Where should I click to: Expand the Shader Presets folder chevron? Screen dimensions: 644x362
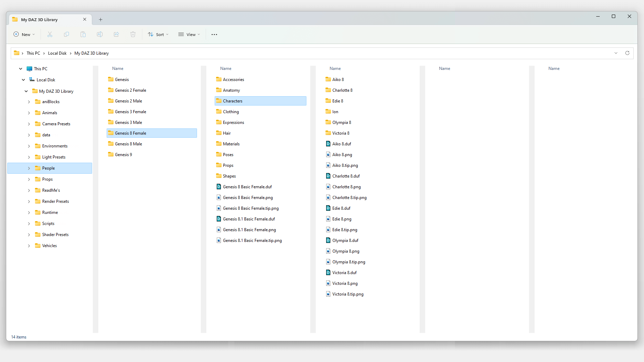[x=29, y=235]
